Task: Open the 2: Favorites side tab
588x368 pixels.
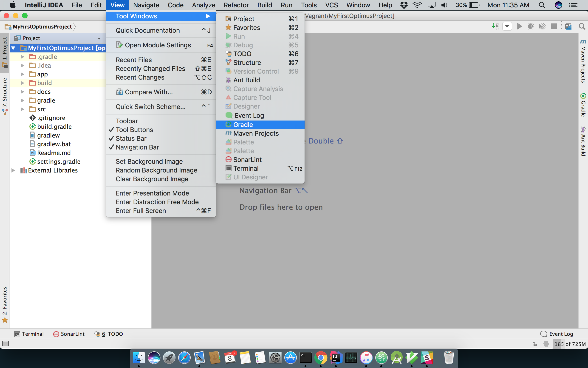Action: [5, 305]
